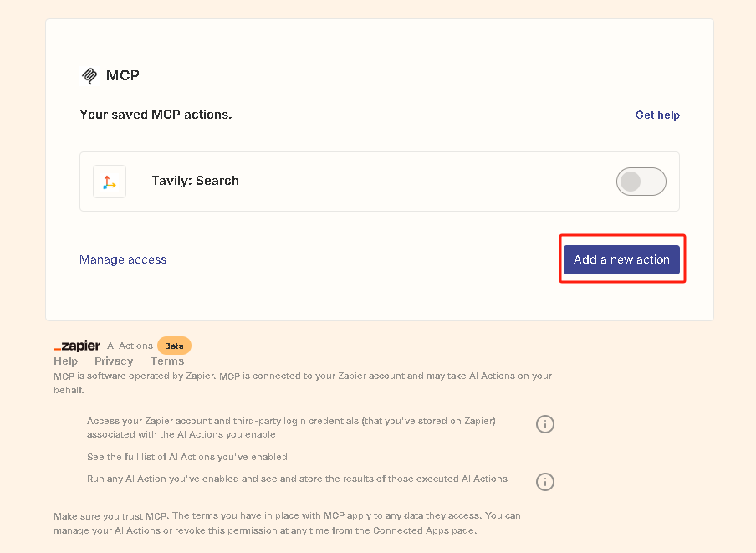Click the MCP paperclip logo icon
The width and height of the screenshot is (756, 553).
point(89,75)
